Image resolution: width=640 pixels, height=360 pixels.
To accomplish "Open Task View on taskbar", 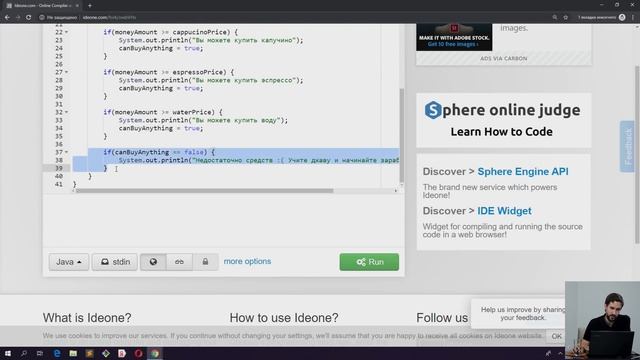I will [x=40, y=353].
